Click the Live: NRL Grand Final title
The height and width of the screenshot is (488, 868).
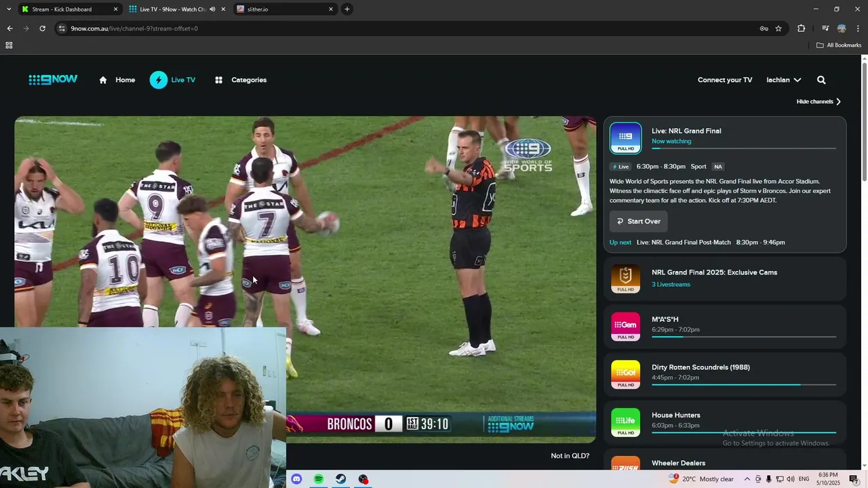[x=686, y=131]
